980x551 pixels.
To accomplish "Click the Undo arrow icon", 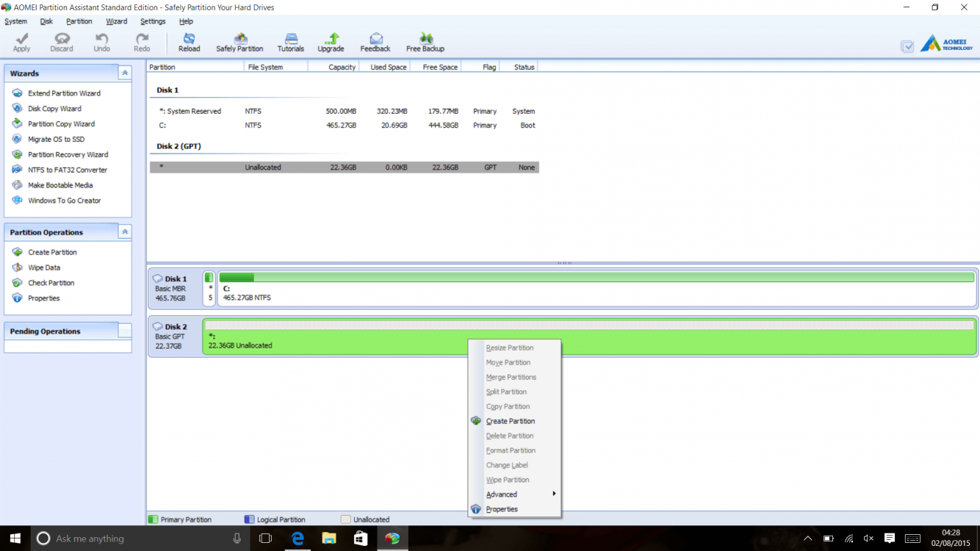I will [101, 38].
